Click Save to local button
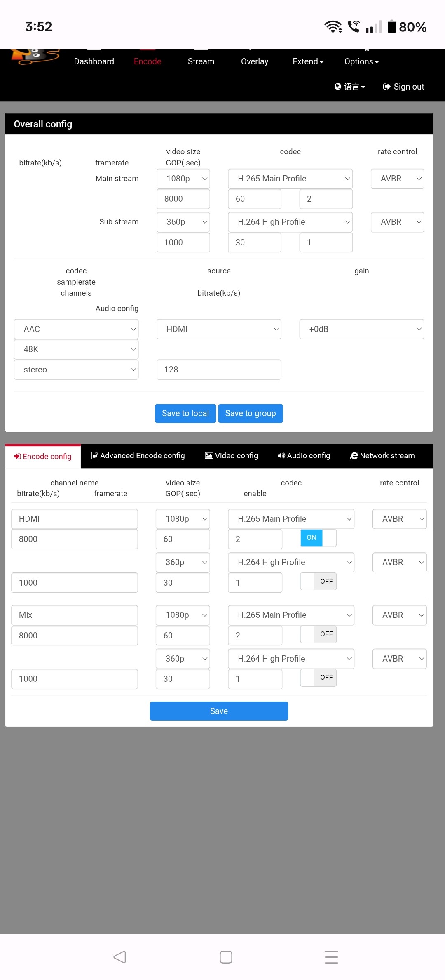 (x=185, y=413)
